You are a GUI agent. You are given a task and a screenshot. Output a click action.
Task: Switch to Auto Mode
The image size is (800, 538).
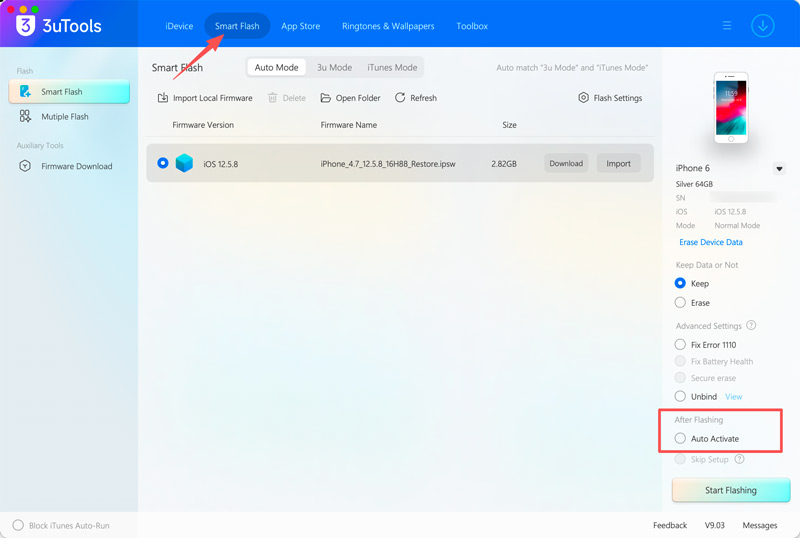coord(277,67)
